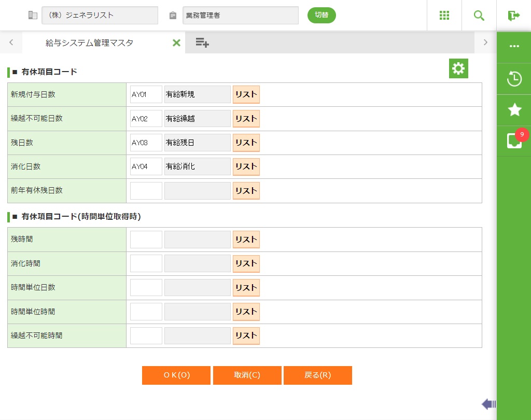Viewport: 531px width, 420px height.
Task: Open favorites star icon in sidebar
Action: [x=514, y=109]
